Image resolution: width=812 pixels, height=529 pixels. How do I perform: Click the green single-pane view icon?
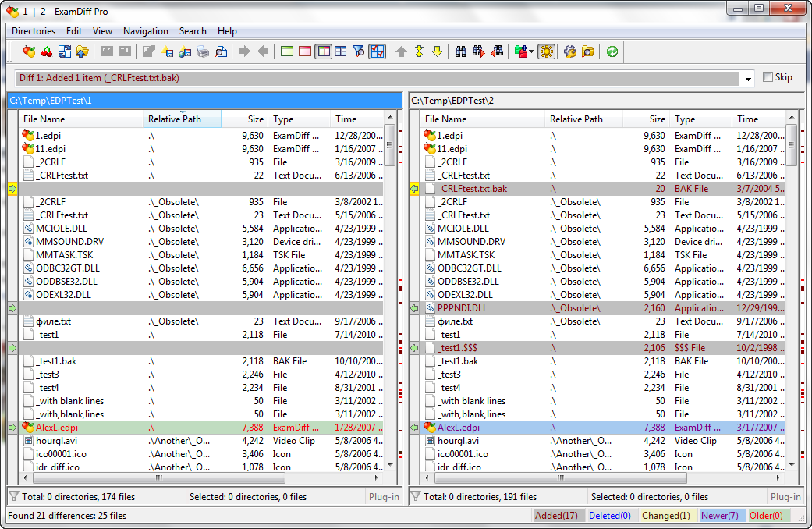click(287, 51)
